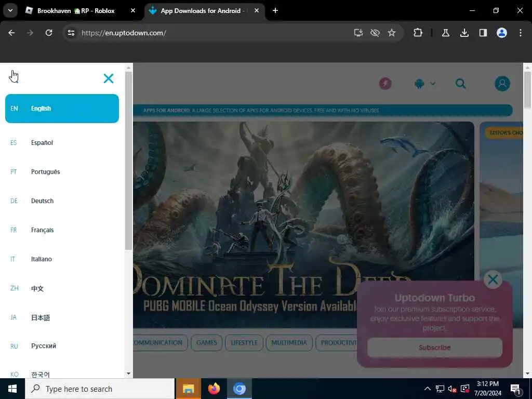Select the JA Japanese language row

[62, 317]
